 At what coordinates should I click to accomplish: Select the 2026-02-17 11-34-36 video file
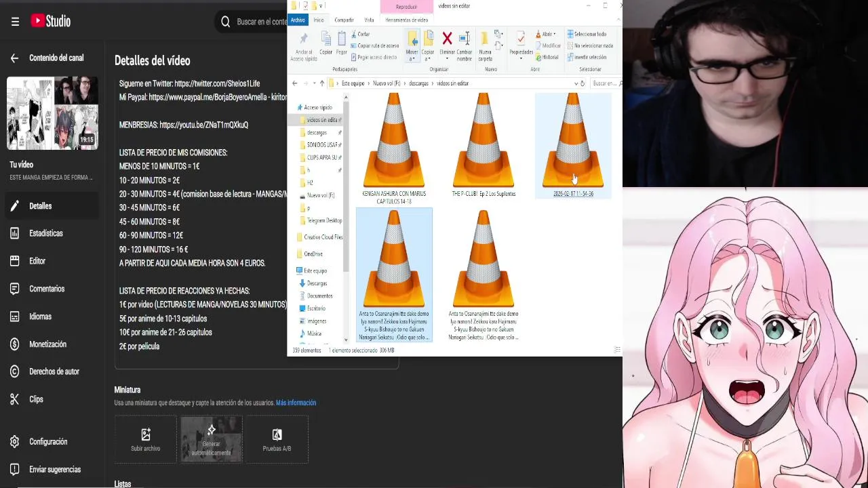[x=573, y=146]
